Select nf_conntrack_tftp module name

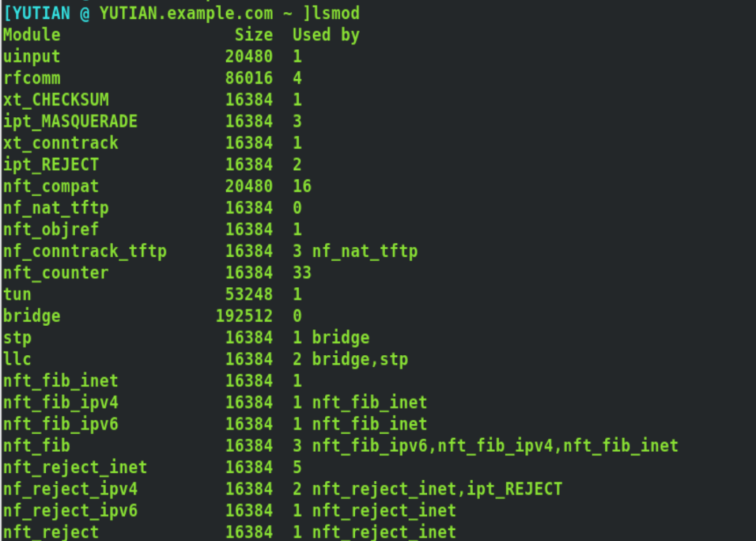tap(85, 251)
